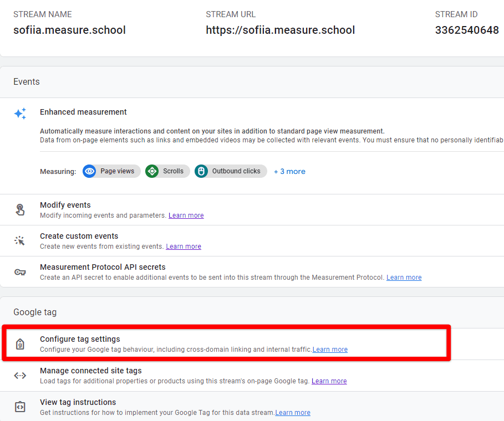Click the Modify events hand icon
Image resolution: width=504 pixels, height=421 pixels.
[x=20, y=209]
